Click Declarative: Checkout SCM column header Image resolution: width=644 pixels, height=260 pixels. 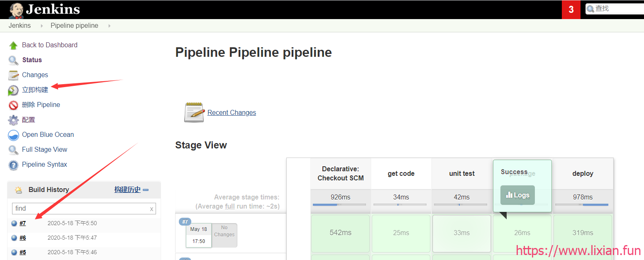coord(341,174)
